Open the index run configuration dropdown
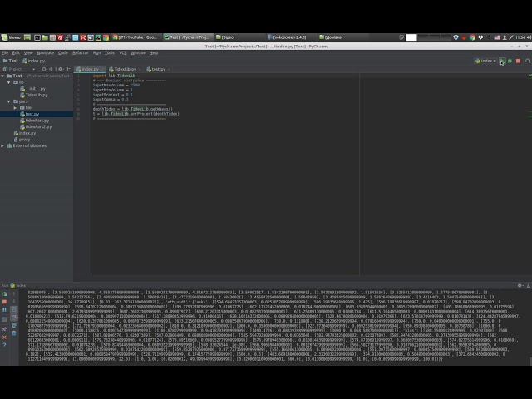This screenshot has width=532, height=399. click(x=485, y=61)
